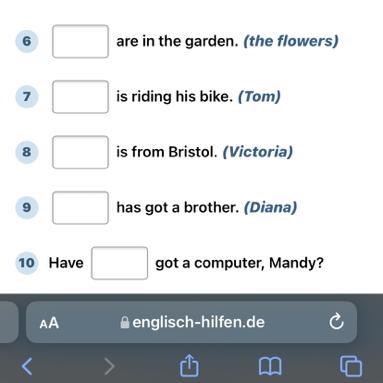This screenshot has height=383, width=383.
Task: Tap the number 6 question badge
Action: click(27, 41)
